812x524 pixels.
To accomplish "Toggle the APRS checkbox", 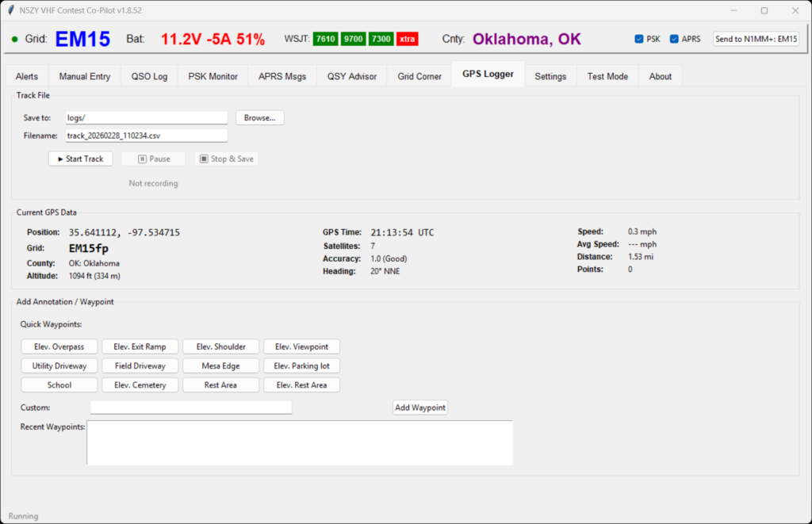I will (674, 39).
